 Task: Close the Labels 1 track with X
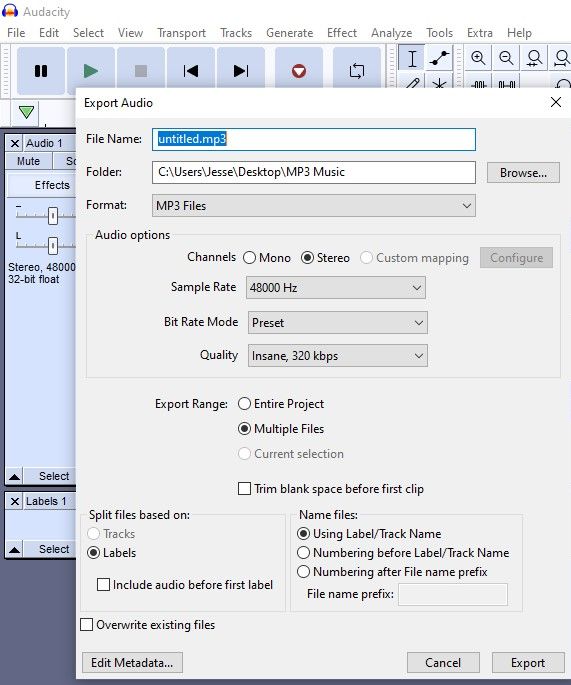(14, 501)
